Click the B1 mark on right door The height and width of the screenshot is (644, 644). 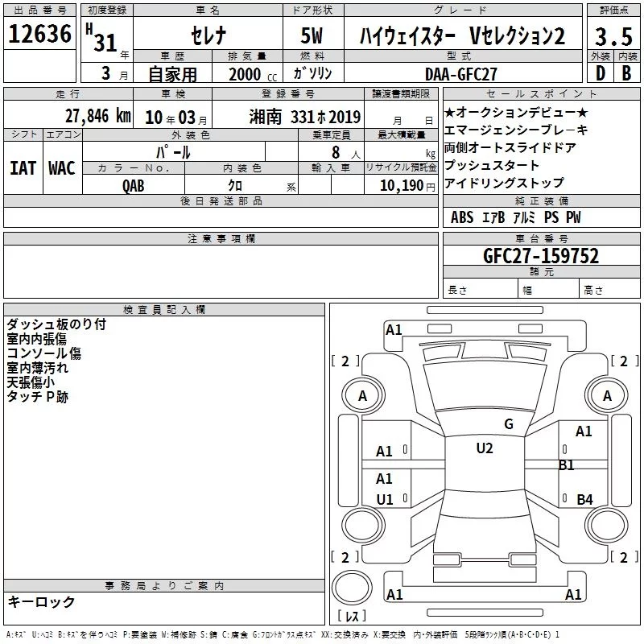click(x=566, y=465)
